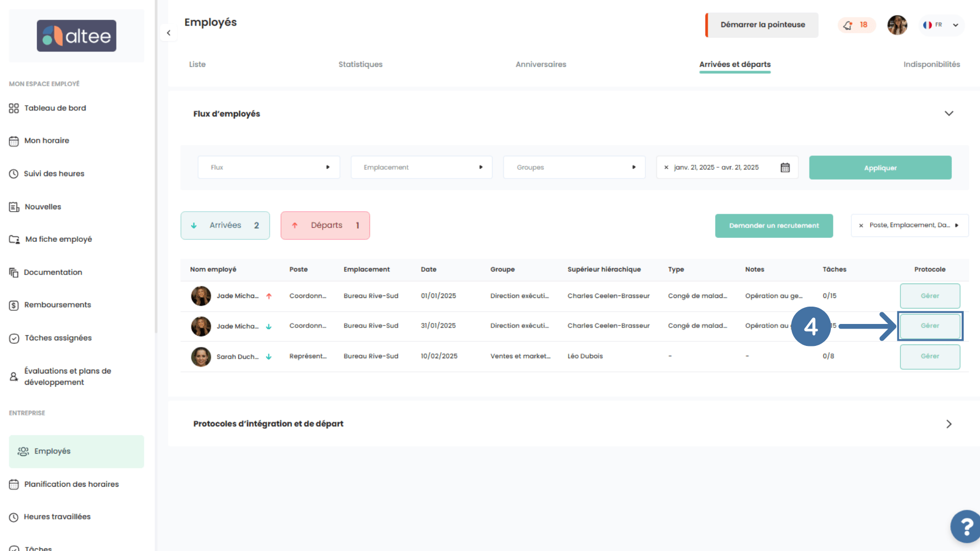Click the Employés people icon
This screenshot has width=980, height=551.
click(x=23, y=452)
